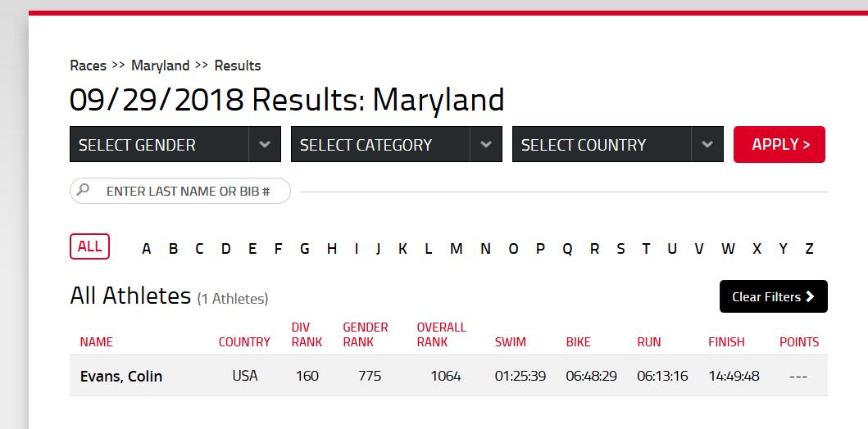Select the ALL letter filter
Screen dimensions: 868x429
89,246
